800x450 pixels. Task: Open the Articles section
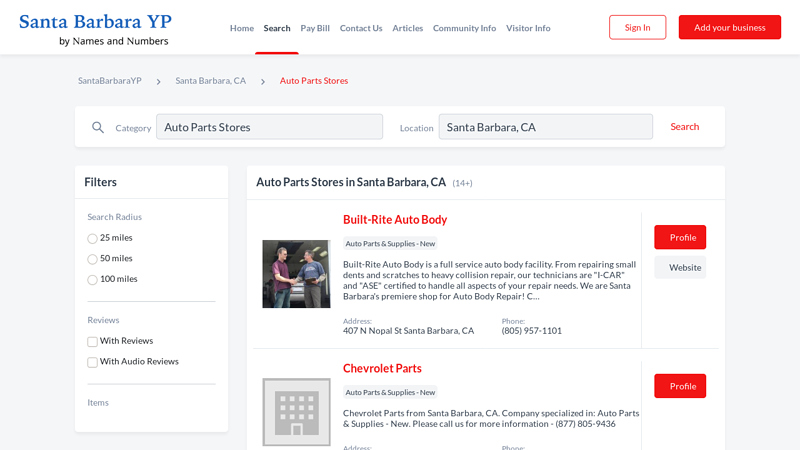(407, 28)
